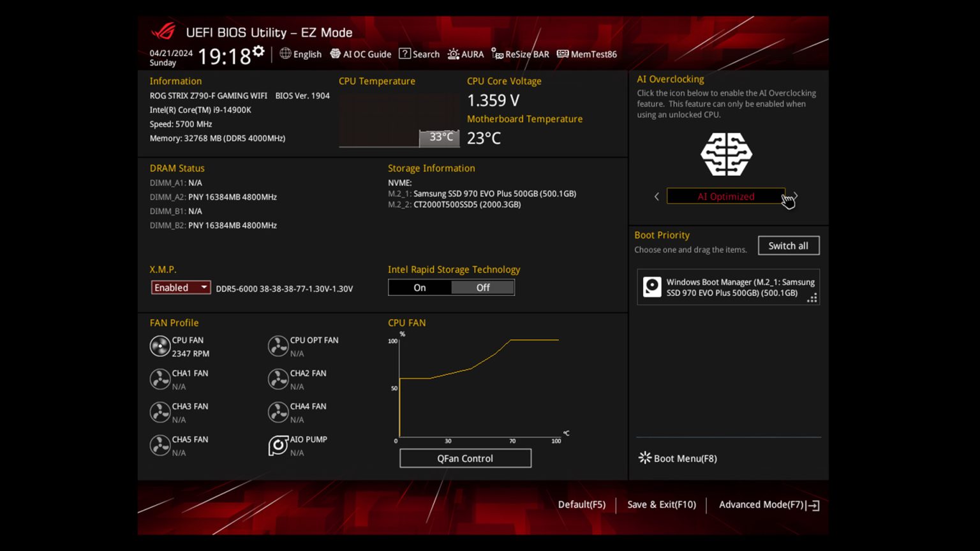Click the left arrow beside AI Optimized
This screenshot has width=980, height=551.
point(657,196)
